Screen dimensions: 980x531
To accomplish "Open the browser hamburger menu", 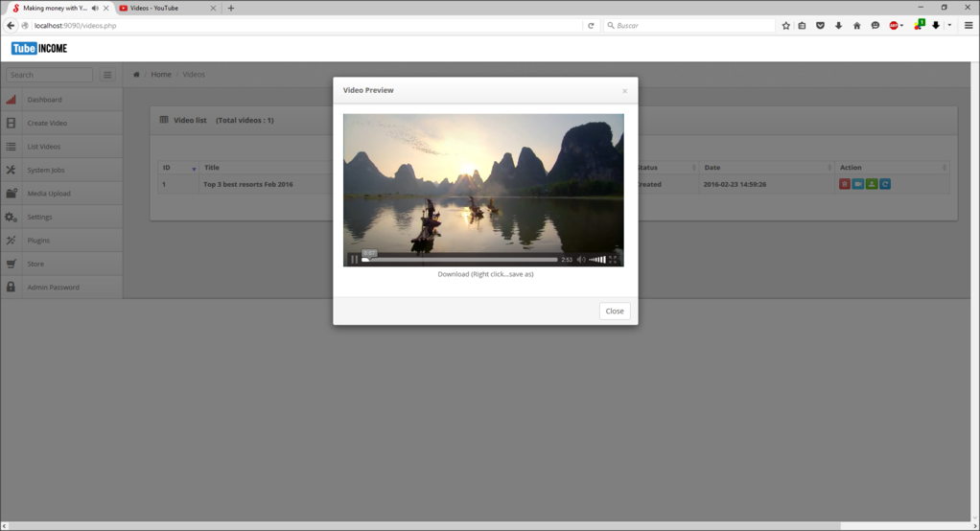I will 968,26.
